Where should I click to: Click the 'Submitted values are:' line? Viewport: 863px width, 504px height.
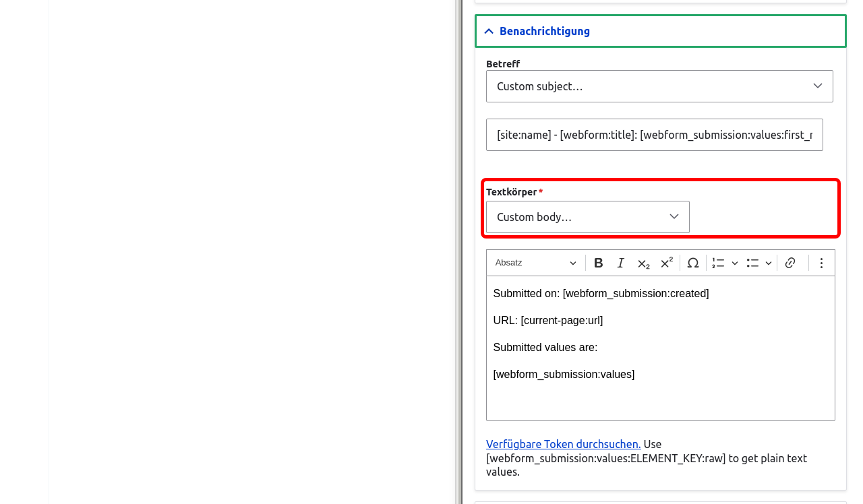(545, 348)
